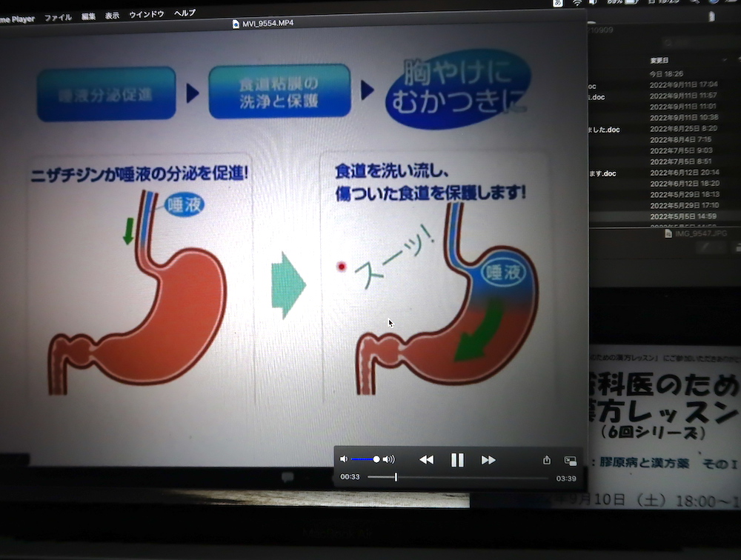Select the file modified 今日 18:26

666,74
